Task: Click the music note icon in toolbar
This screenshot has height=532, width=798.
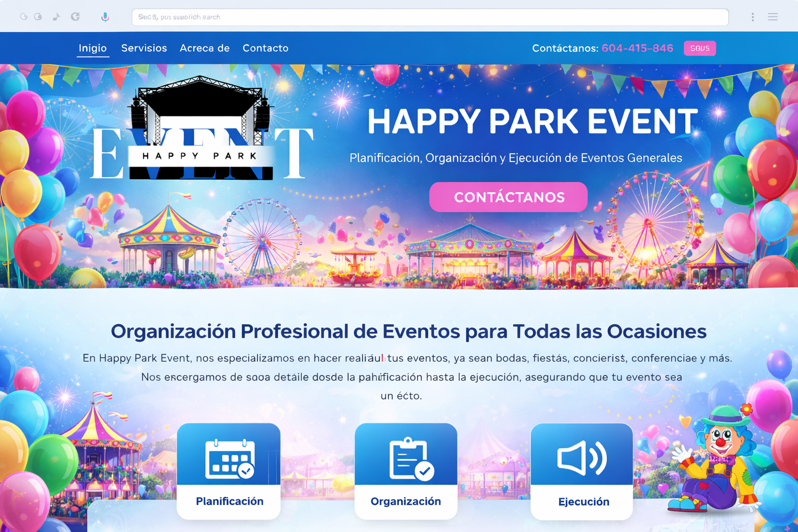Action: pyautogui.click(x=56, y=17)
